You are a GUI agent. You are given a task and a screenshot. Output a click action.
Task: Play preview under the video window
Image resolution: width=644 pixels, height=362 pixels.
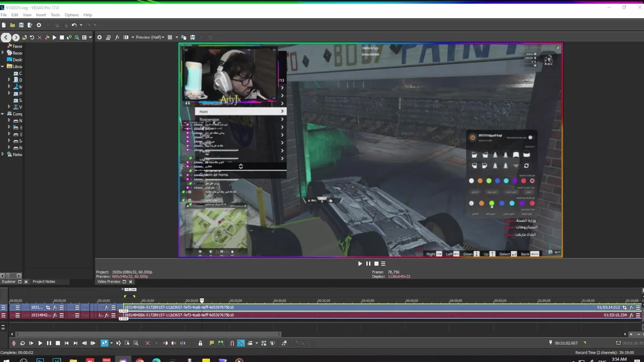(x=360, y=263)
